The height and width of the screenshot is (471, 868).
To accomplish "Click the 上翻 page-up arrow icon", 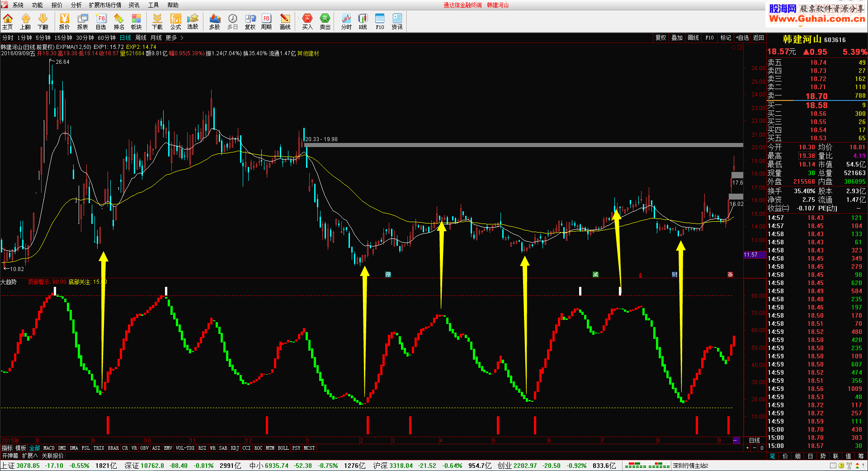I will pos(25,21).
